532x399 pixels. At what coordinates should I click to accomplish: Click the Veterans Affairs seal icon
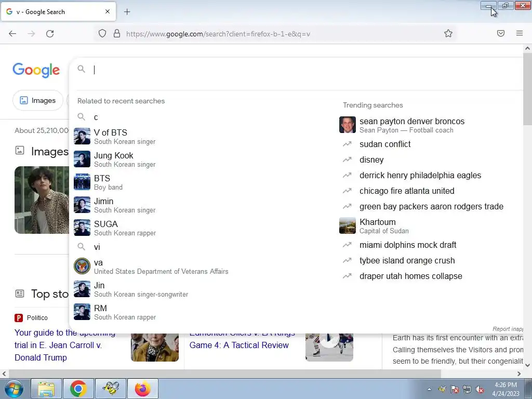(x=82, y=266)
